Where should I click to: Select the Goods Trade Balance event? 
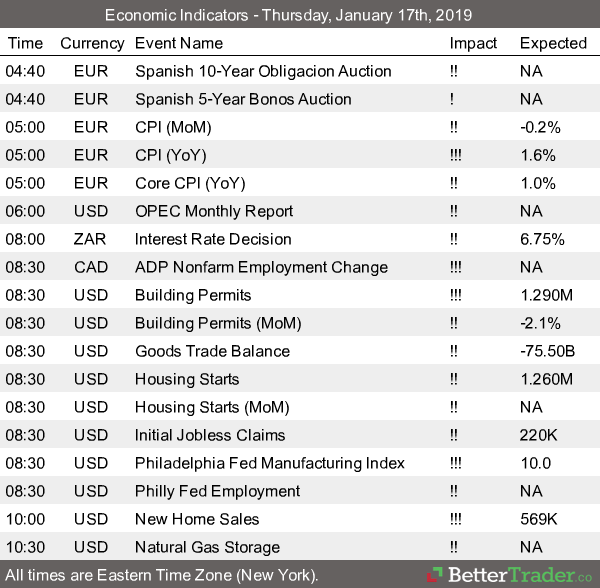(x=211, y=351)
